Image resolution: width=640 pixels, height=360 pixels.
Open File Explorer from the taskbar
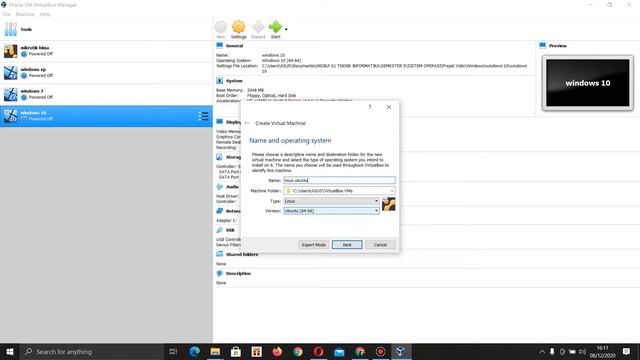coord(215,351)
